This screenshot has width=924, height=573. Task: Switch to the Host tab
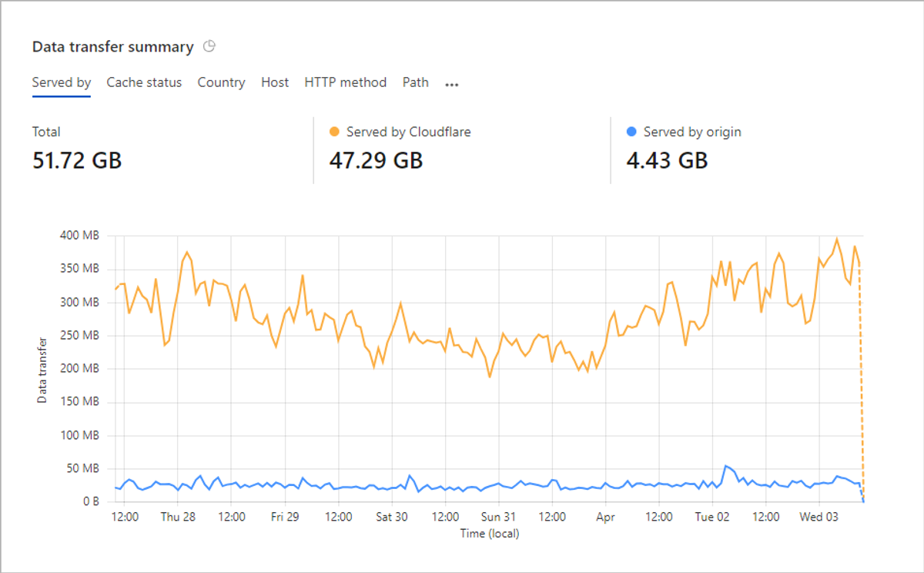(x=275, y=82)
